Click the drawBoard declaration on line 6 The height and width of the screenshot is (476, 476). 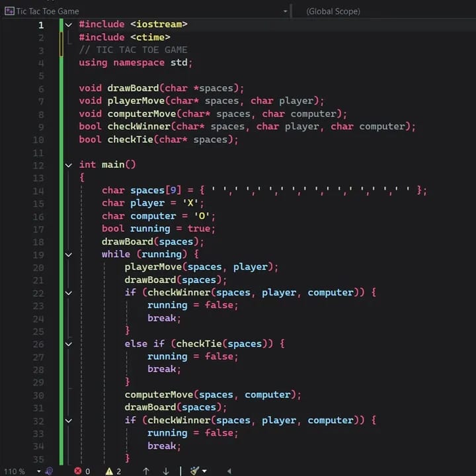(x=161, y=89)
